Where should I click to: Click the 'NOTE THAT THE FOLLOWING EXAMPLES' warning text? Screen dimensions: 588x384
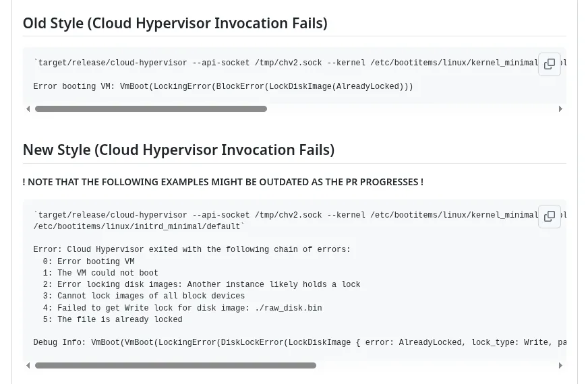click(223, 182)
